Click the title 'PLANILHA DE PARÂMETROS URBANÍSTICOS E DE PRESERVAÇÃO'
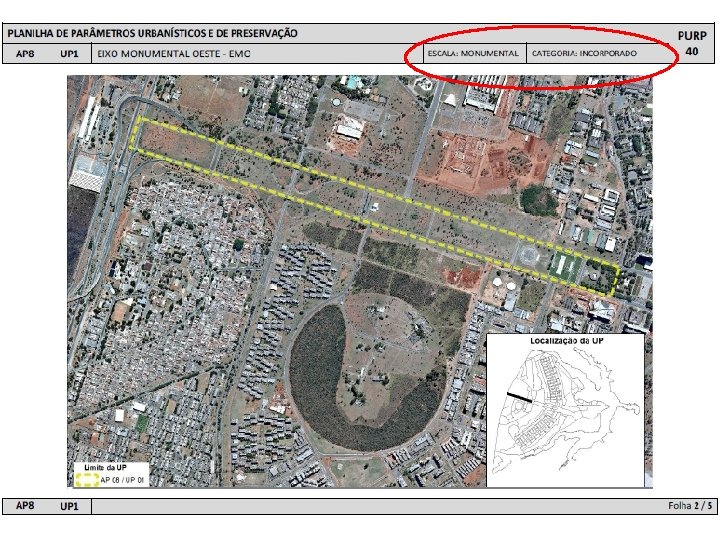 pos(152,34)
